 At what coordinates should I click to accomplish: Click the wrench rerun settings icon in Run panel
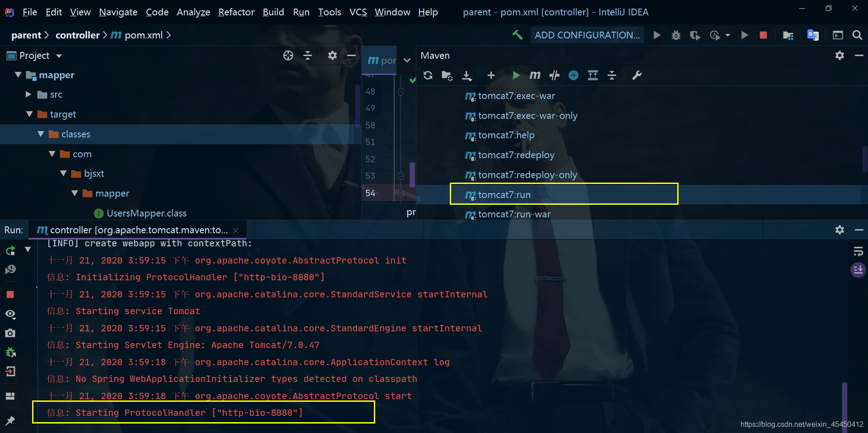[x=10, y=269]
